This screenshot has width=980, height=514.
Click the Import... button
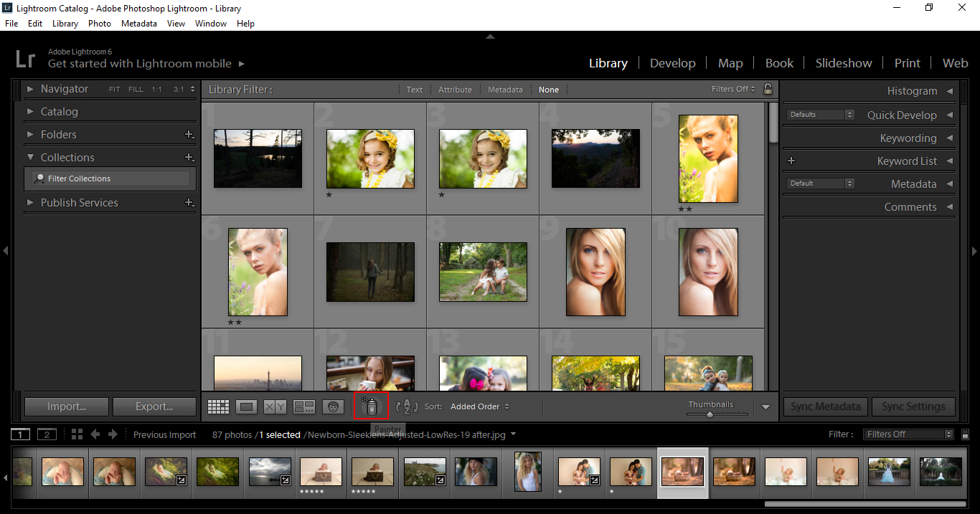click(x=67, y=406)
